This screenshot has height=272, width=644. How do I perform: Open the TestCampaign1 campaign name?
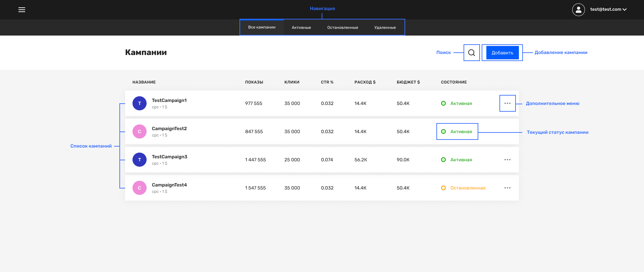(169, 100)
